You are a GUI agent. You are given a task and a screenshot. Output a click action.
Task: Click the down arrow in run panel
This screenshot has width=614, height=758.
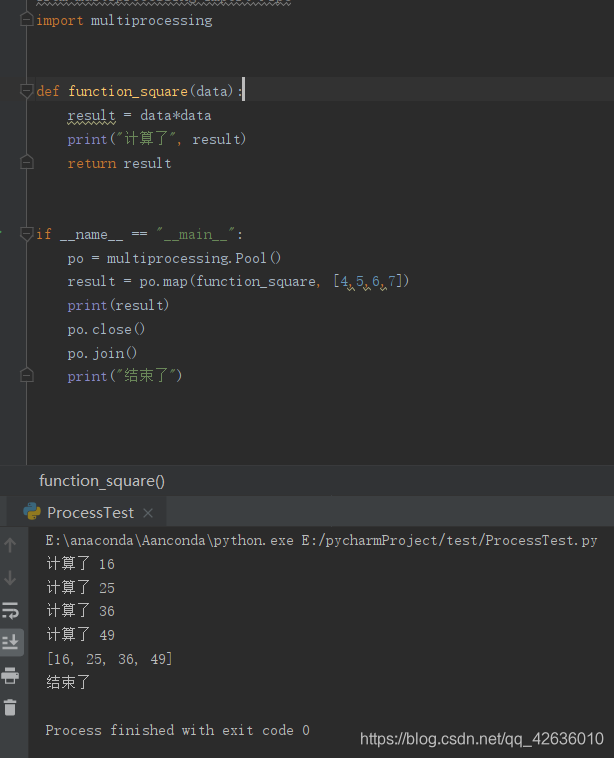[x=10, y=578]
